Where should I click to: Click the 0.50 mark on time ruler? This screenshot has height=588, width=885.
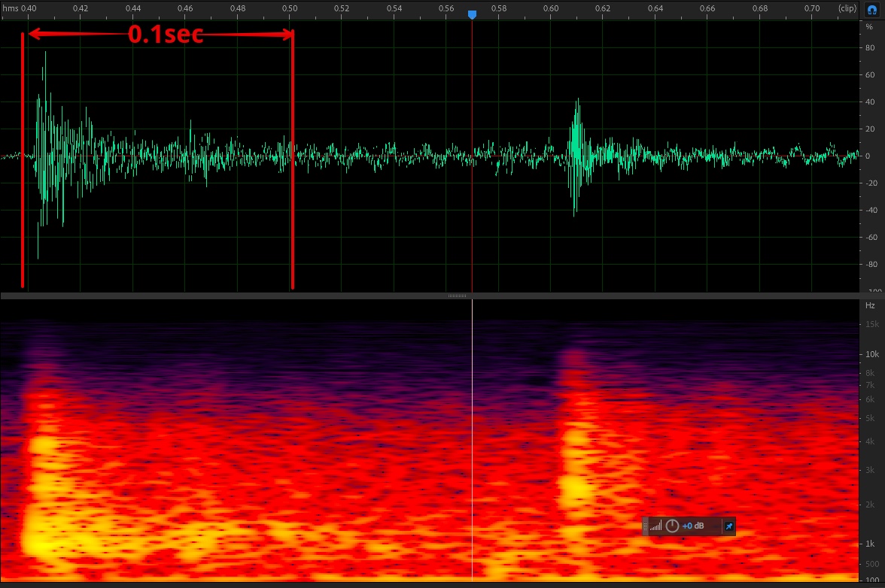(290, 8)
